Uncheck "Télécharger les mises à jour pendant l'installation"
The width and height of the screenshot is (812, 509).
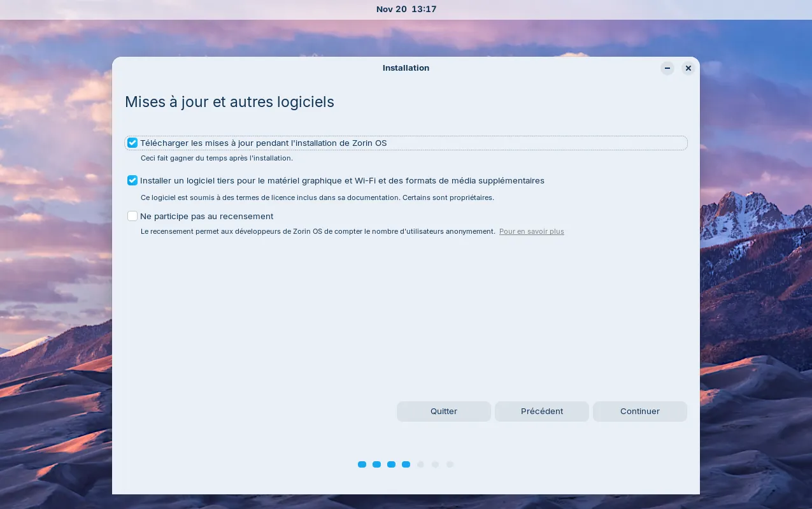click(x=132, y=143)
